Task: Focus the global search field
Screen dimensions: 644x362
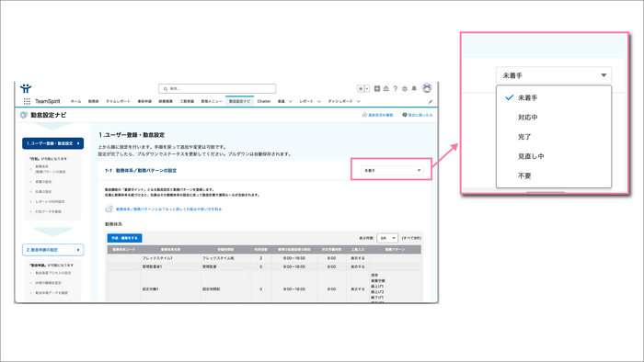Action: coord(217,88)
